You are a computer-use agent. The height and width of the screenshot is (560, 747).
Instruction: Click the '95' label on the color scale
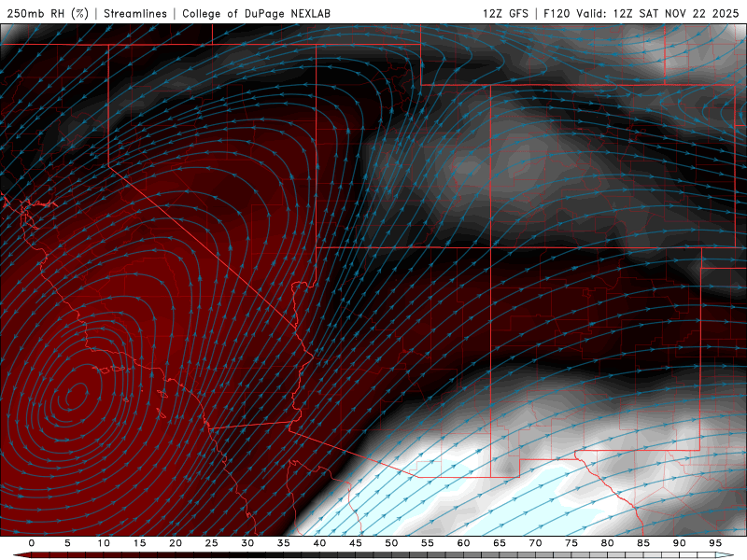point(715,543)
